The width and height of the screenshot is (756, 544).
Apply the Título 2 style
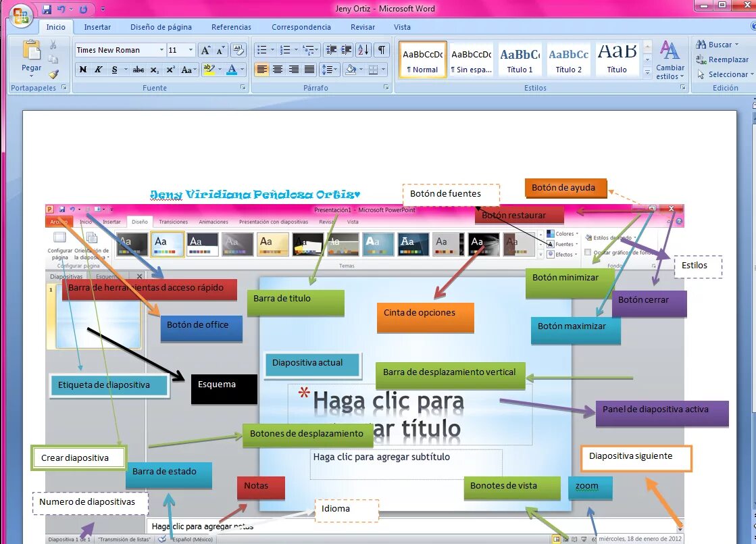tap(568, 59)
